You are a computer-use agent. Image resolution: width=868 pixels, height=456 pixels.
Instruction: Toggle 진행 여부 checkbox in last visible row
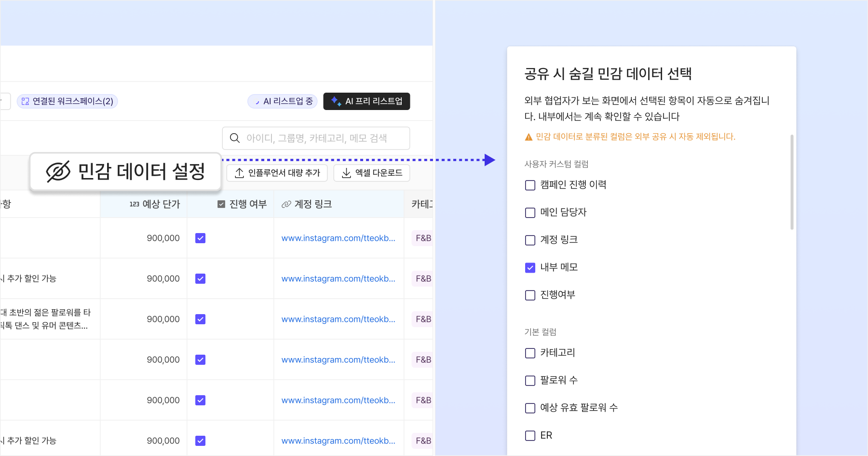(x=201, y=441)
